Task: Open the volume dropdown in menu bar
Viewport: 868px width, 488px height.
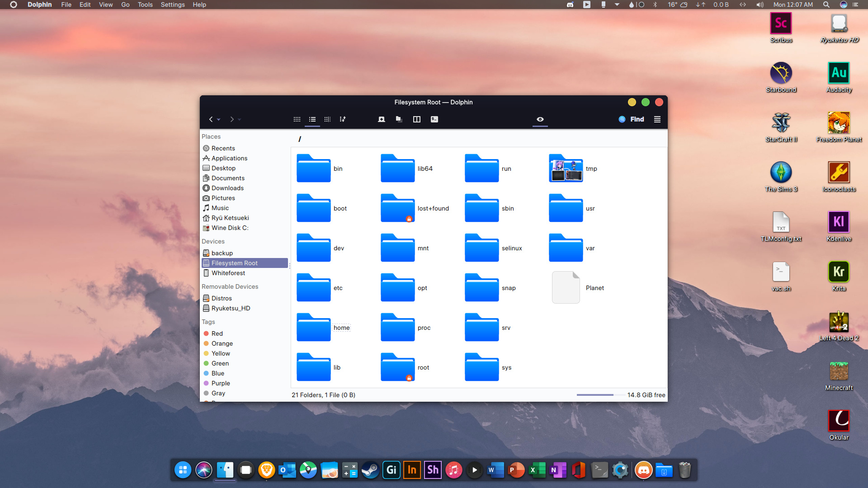Action: pos(759,5)
